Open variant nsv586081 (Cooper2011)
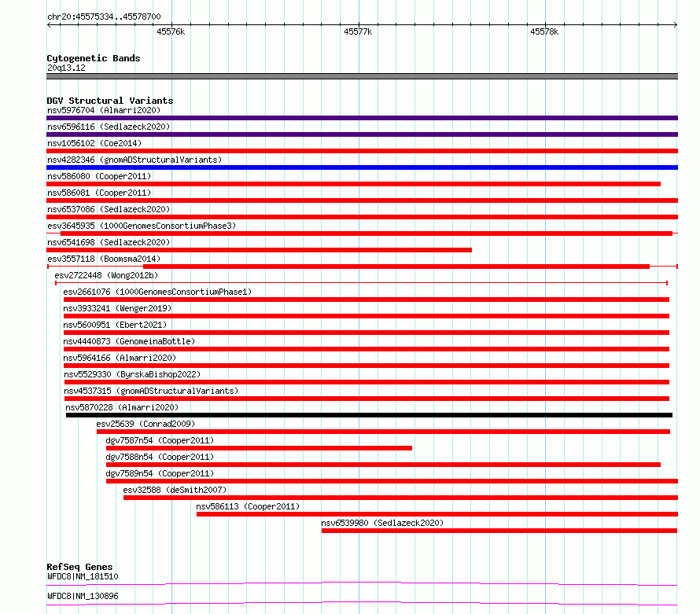This screenshot has width=700, height=614. (99, 193)
